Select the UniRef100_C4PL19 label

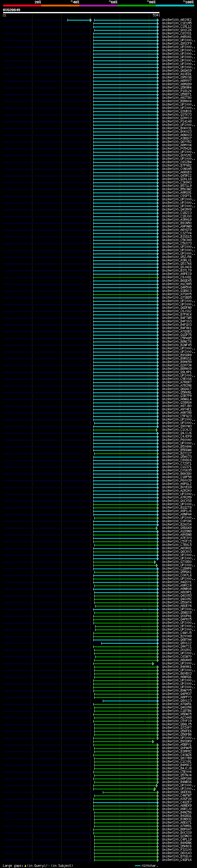pyautogui.click(x=176, y=839)
